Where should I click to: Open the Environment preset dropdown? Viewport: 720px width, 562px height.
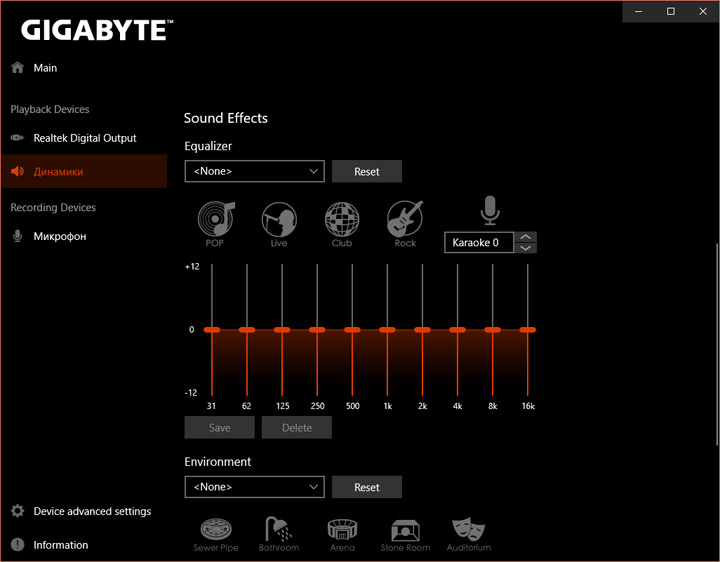click(x=254, y=487)
